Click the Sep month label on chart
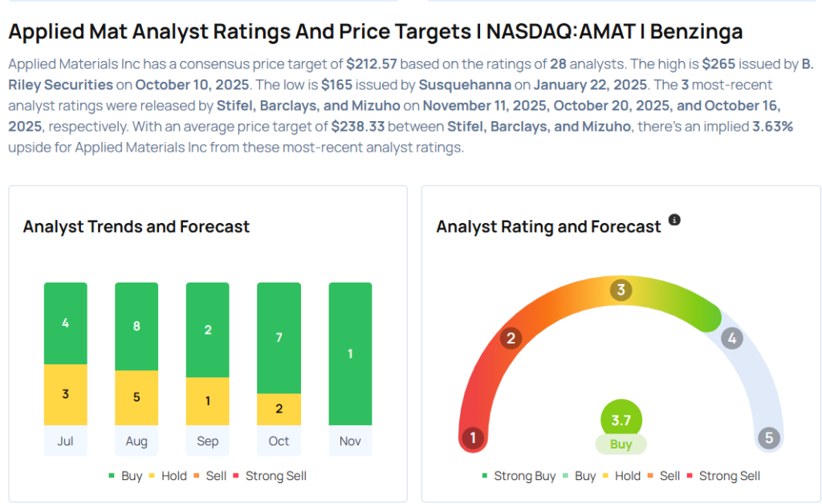Viewport: 822px width, 504px height. click(x=208, y=441)
